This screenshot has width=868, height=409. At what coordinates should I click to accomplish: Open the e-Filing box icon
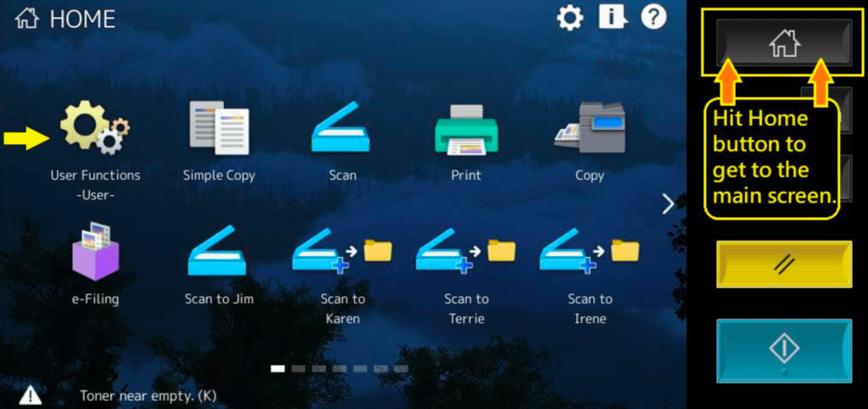tap(95, 252)
